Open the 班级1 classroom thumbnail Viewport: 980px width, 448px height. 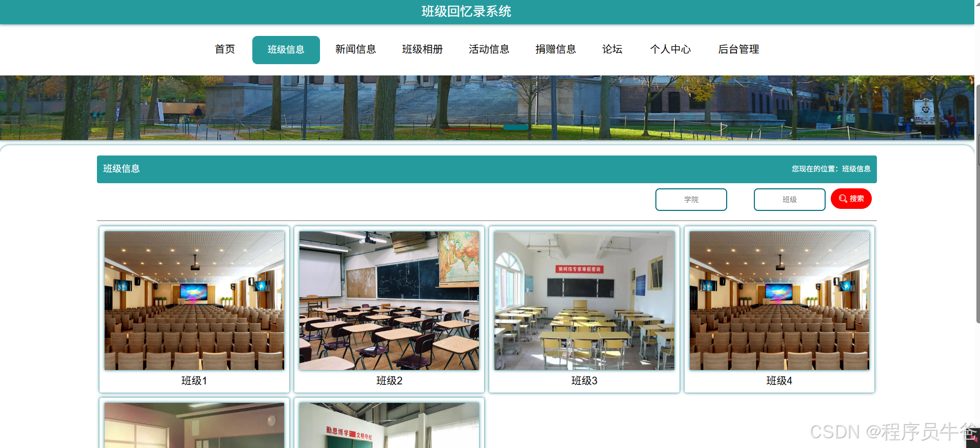(194, 301)
